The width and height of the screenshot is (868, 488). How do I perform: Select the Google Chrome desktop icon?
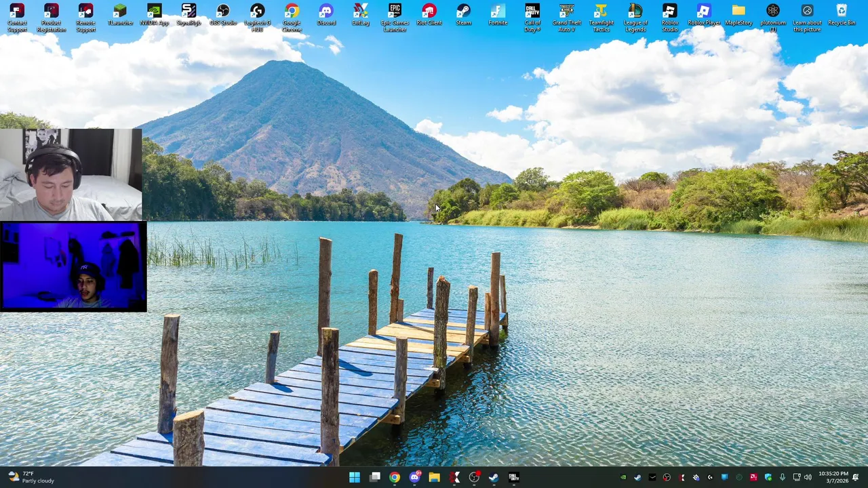(x=292, y=18)
